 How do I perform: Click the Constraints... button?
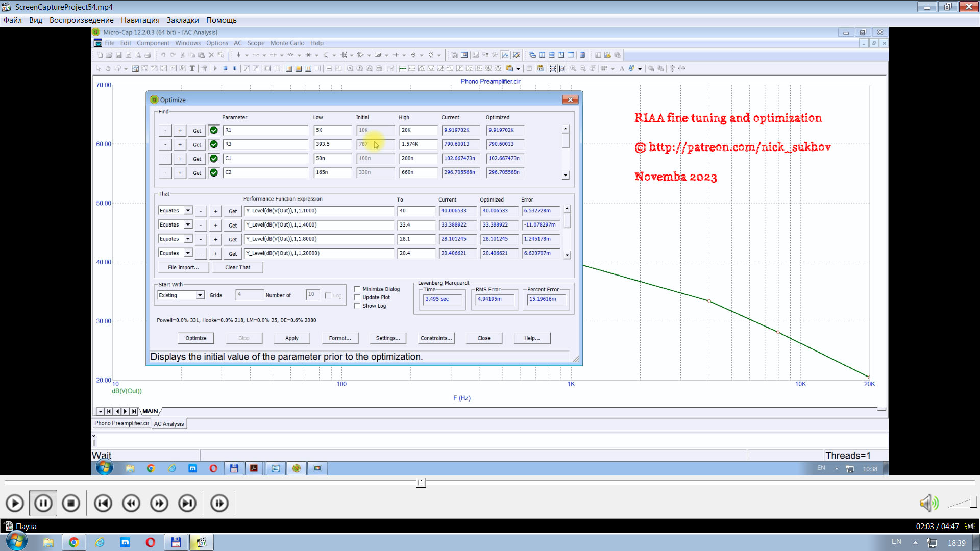[436, 338]
